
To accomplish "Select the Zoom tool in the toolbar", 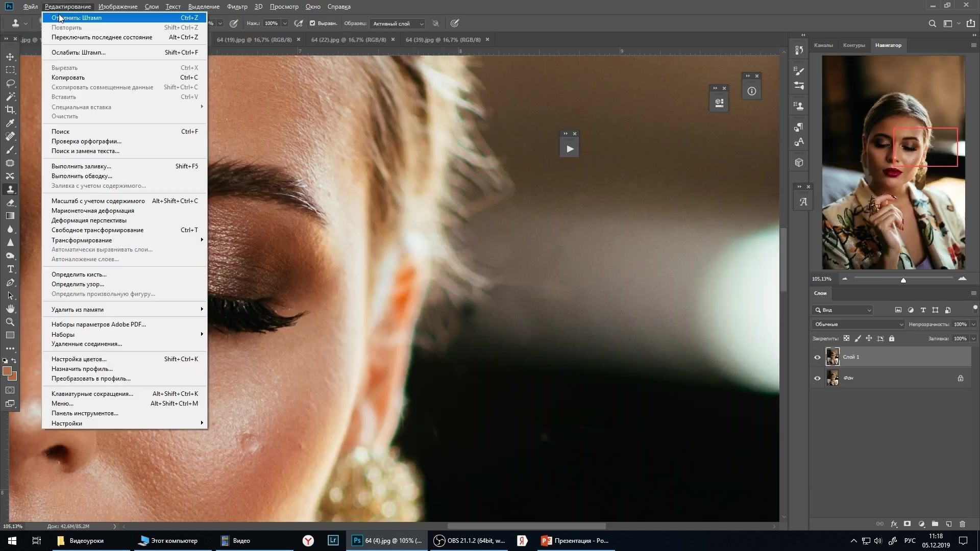I will [10, 322].
